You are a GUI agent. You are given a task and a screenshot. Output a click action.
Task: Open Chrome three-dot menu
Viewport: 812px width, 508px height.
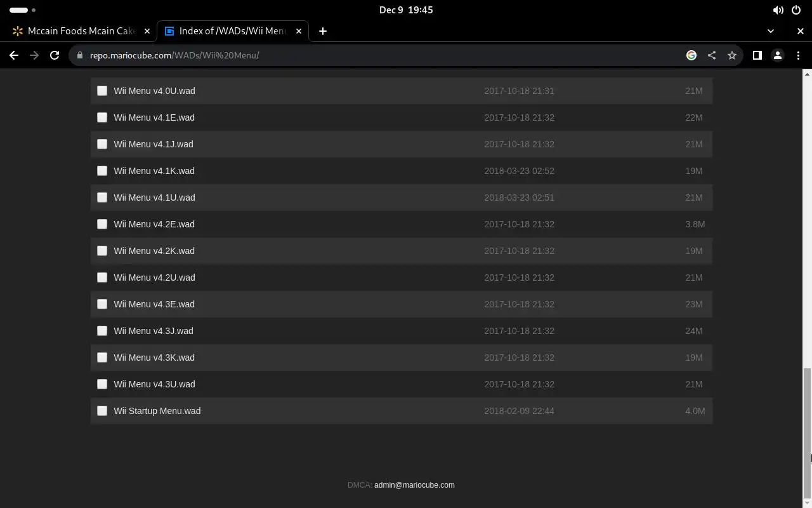(798, 55)
